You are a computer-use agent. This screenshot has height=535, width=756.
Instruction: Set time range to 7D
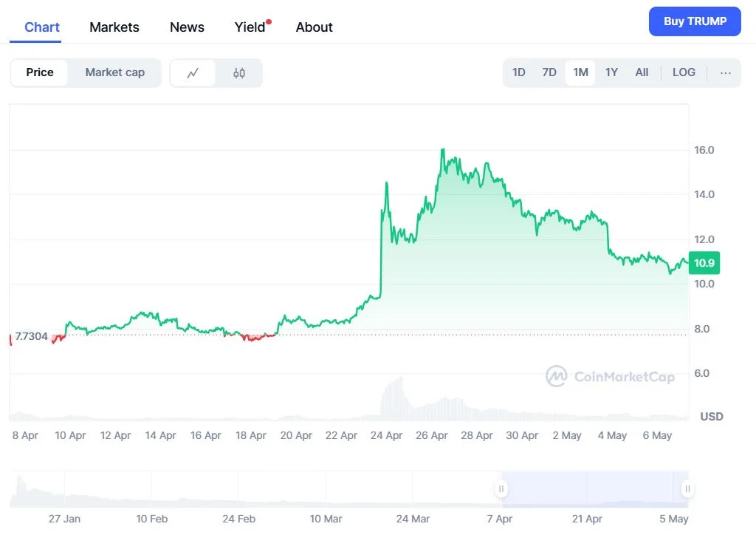pyautogui.click(x=549, y=72)
